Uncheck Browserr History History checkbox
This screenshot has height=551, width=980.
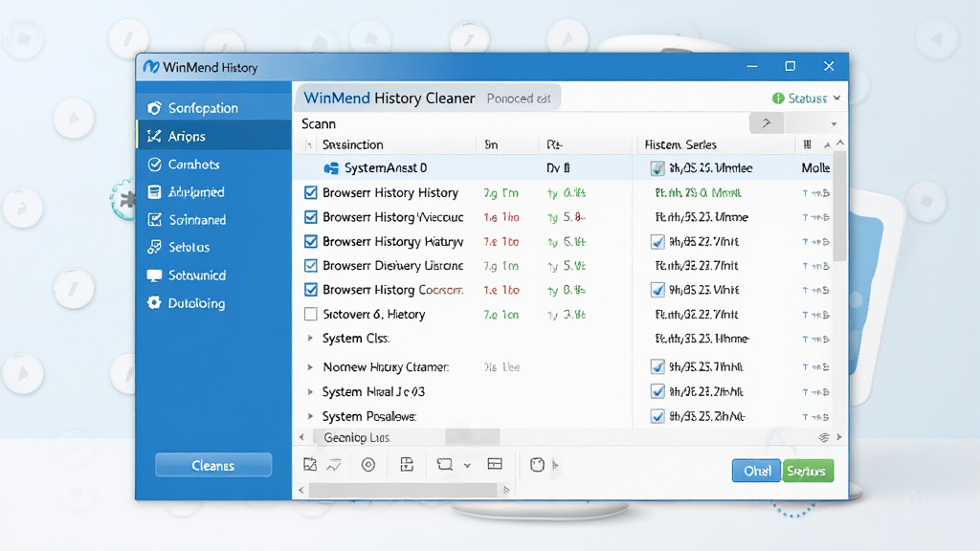tap(311, 192)
